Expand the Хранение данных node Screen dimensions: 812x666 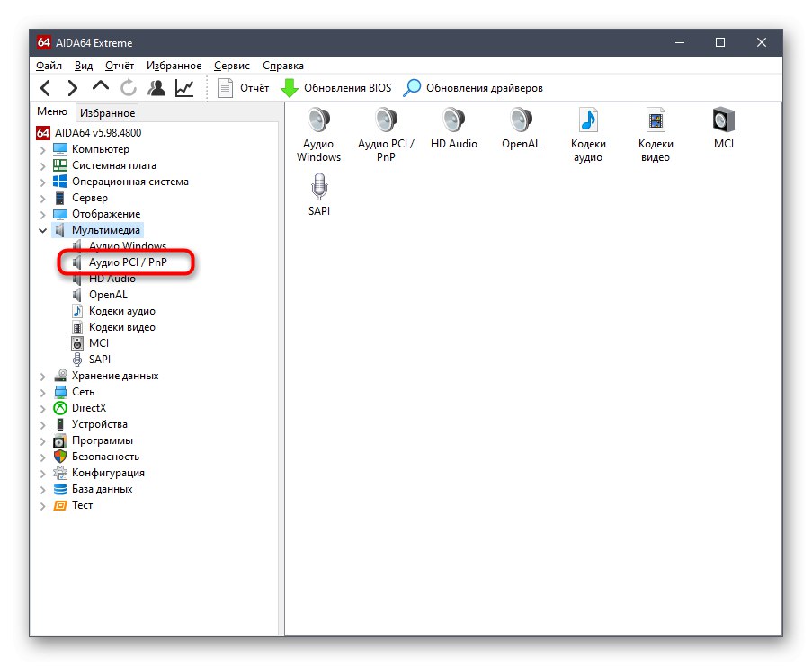[x=42, y=377]
